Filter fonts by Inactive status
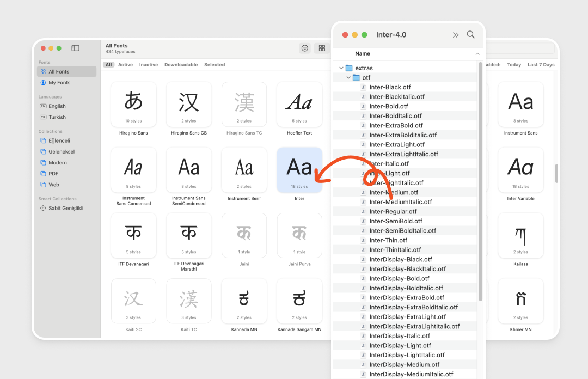 tap(148, 65)
